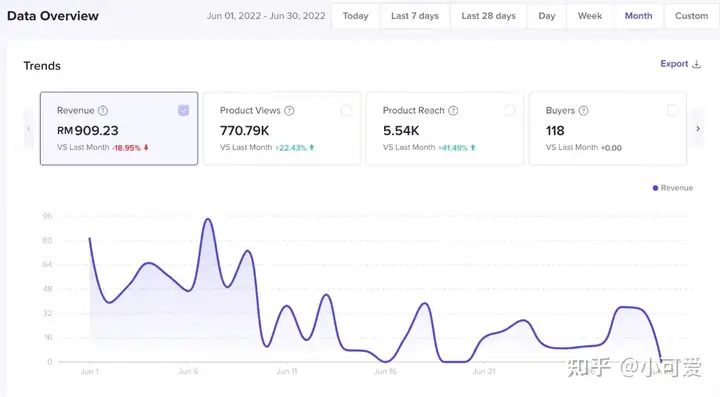The width and height of the screenshot is (720, 397).
Task: Open the Custom date range picker
Action: 691,16
